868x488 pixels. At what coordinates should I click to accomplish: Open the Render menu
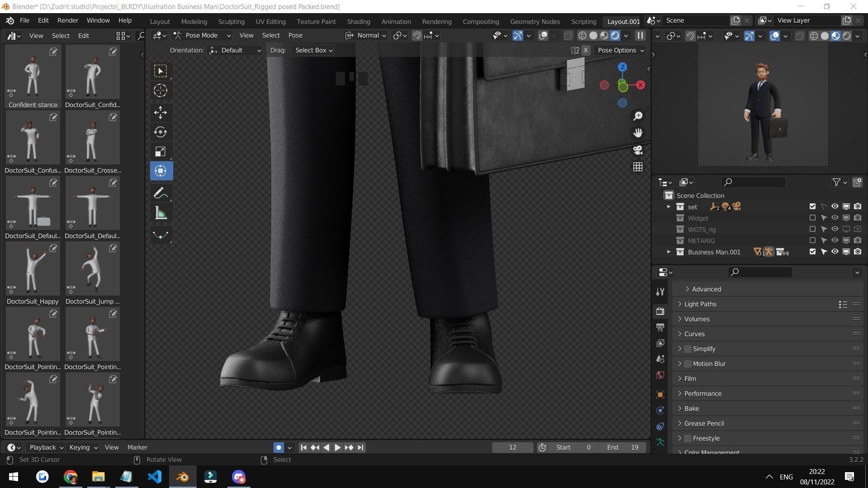pyautogui.click(x=68, y=20)
